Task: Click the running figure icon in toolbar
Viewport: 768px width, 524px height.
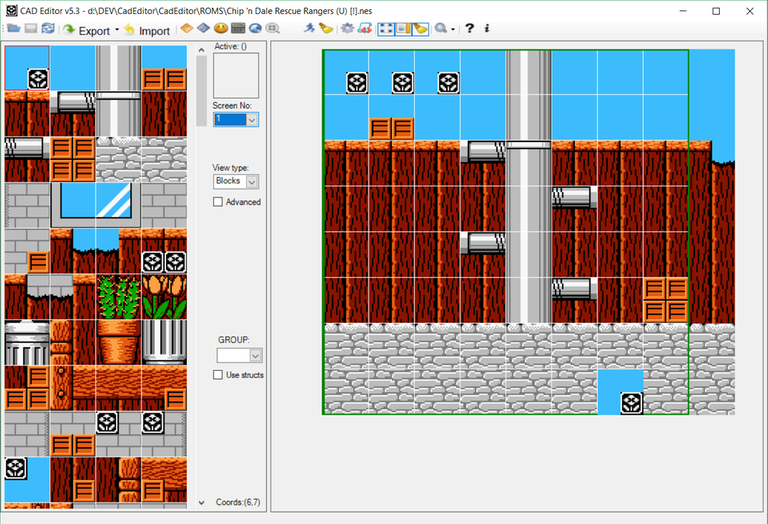Action: 309,30
